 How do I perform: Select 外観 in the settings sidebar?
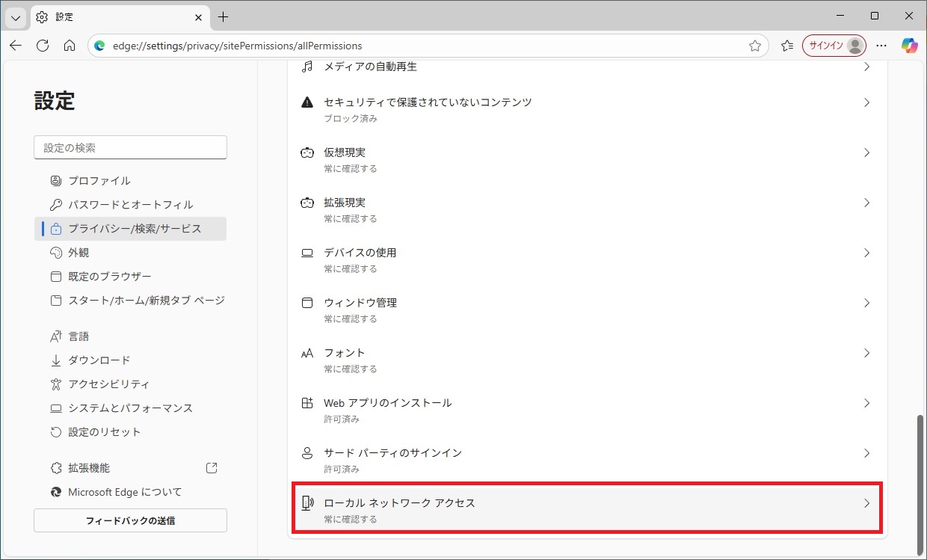coord(78,253)
